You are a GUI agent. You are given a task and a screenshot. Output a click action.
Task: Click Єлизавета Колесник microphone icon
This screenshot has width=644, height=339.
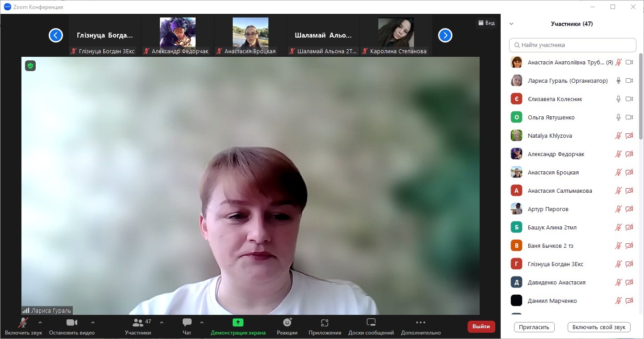[619, 99]
